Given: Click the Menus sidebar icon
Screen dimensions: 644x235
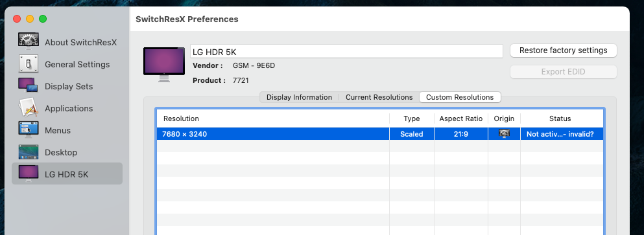Looking at the screenshot, I should tap(29, 129).
